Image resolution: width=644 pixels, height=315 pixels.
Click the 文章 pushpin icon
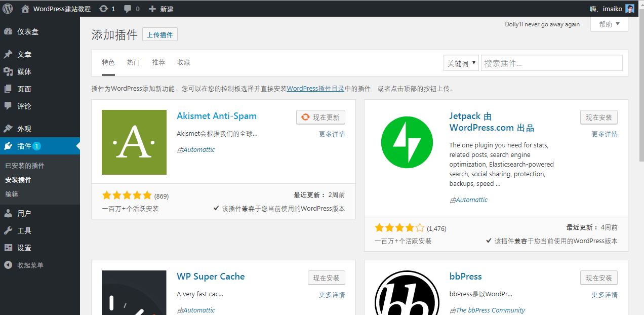click(8, 54)
